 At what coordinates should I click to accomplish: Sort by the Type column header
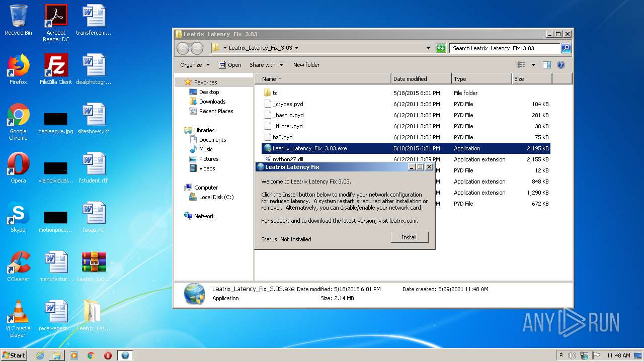tap(481, 79)
